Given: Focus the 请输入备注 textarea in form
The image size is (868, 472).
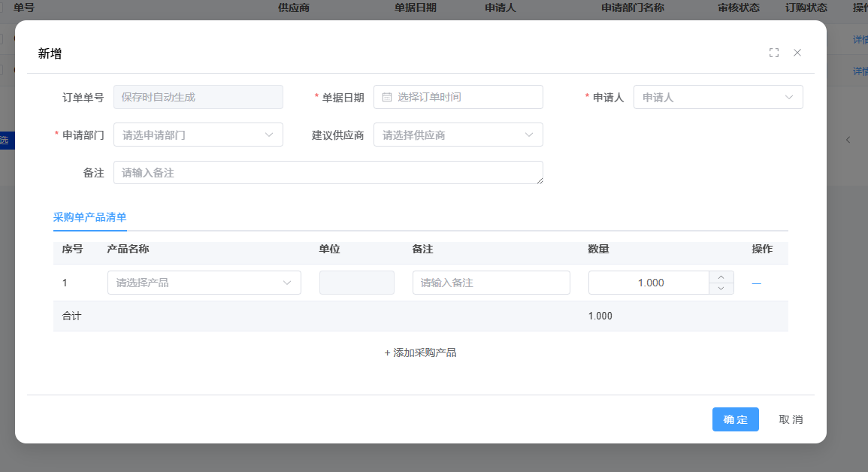Looking at the screenshot, I should click(x=328, y=173).
